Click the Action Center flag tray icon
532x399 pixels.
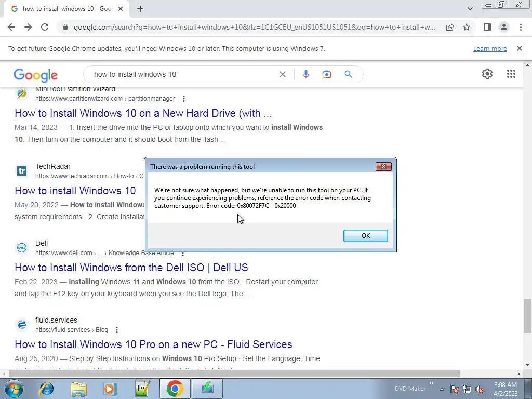(x=455, y=389)
